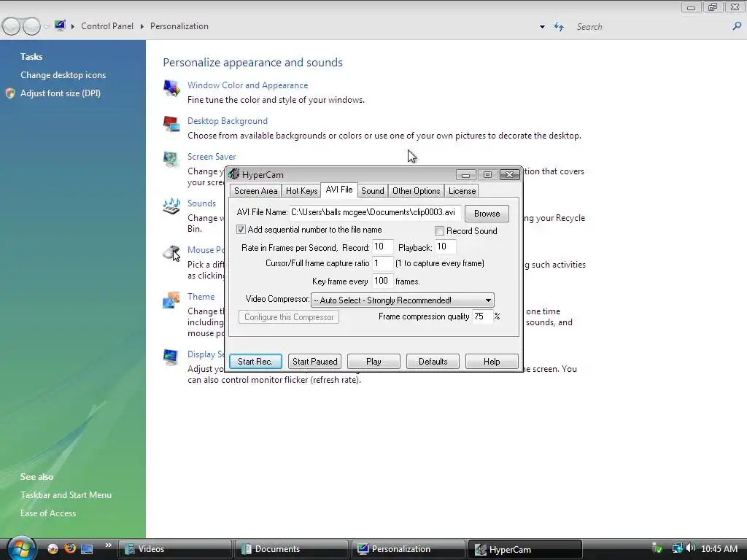Click Show Desktop icon in Quick Launch
747x560 pixels.
[x=87, y=549]
